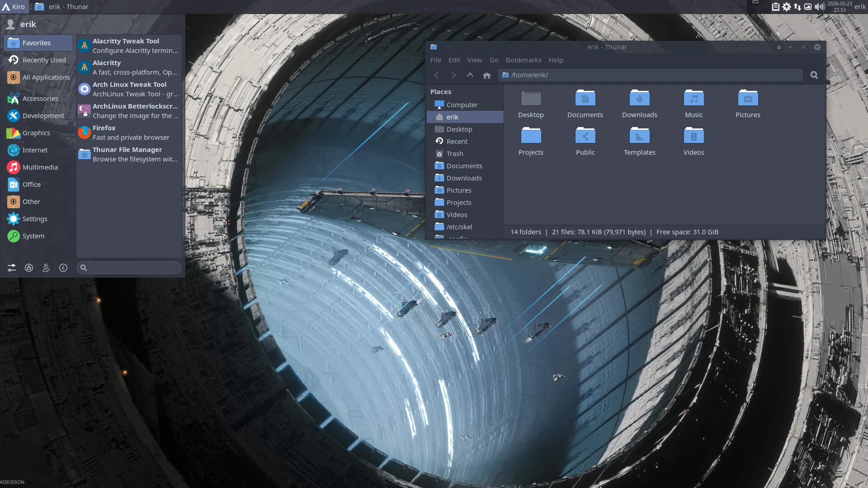Select Recent in Places sidebar
The image size is (868, 488).
[465, 142]
